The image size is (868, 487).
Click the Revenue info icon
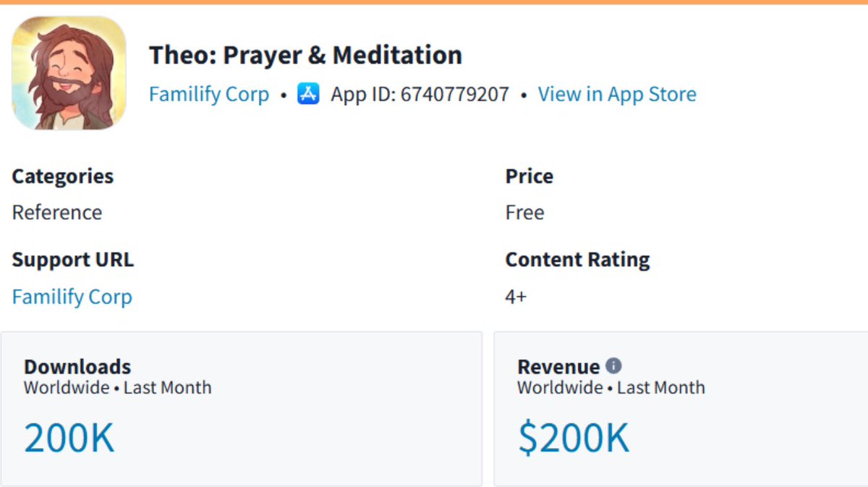[x=613, y=365]
